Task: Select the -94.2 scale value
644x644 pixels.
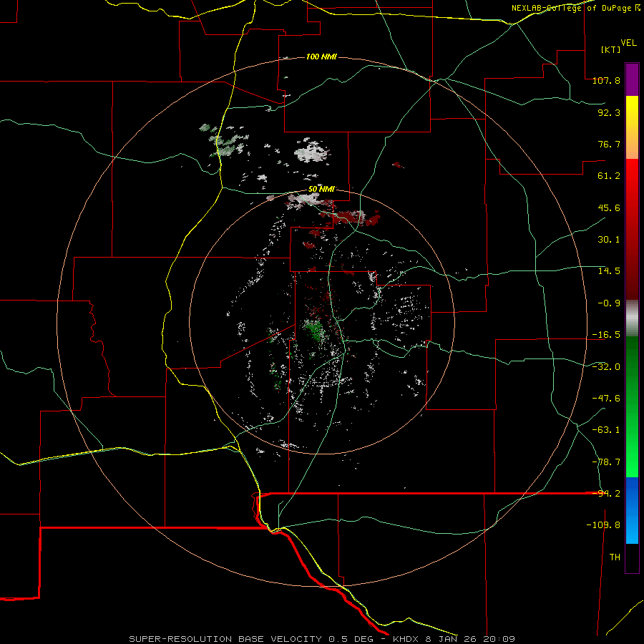Action: tap(608, 494)
